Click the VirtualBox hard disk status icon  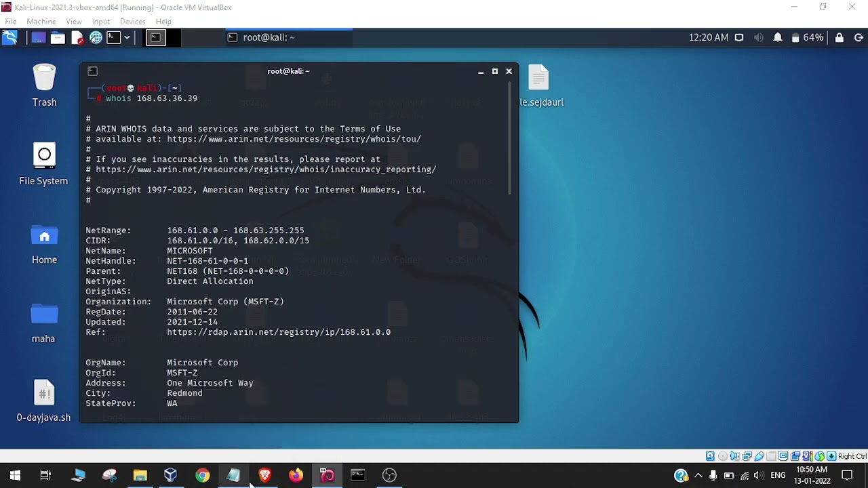pos(710,456)
